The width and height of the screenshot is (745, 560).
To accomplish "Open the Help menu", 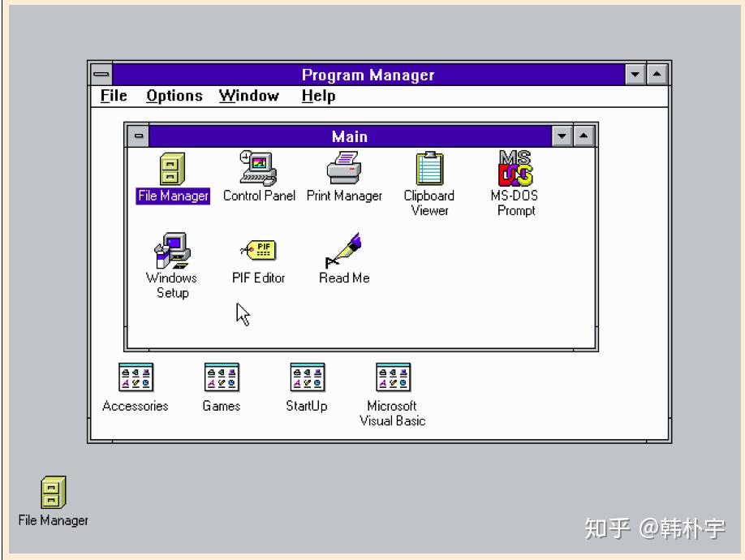I will click(x=317, y=96).
